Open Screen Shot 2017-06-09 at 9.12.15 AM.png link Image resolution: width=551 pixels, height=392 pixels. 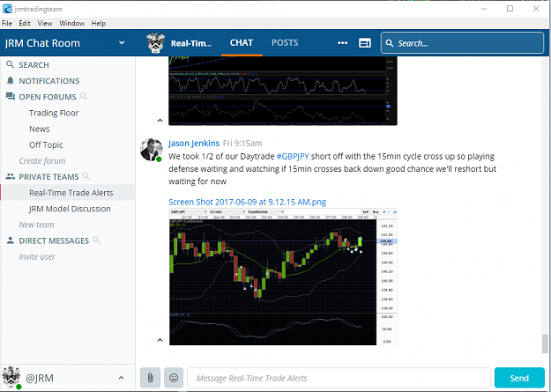248,202
